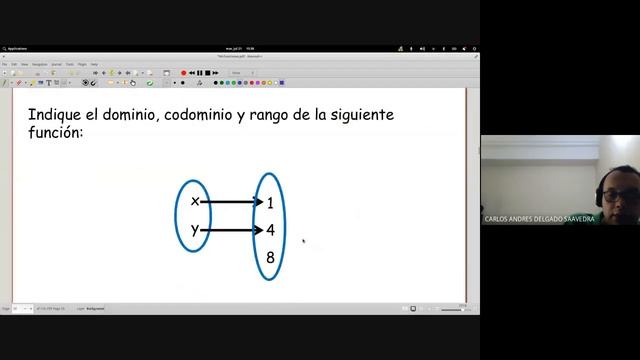Open the Navigation menu
The image size is (640, 360).
tap(40, 64)
